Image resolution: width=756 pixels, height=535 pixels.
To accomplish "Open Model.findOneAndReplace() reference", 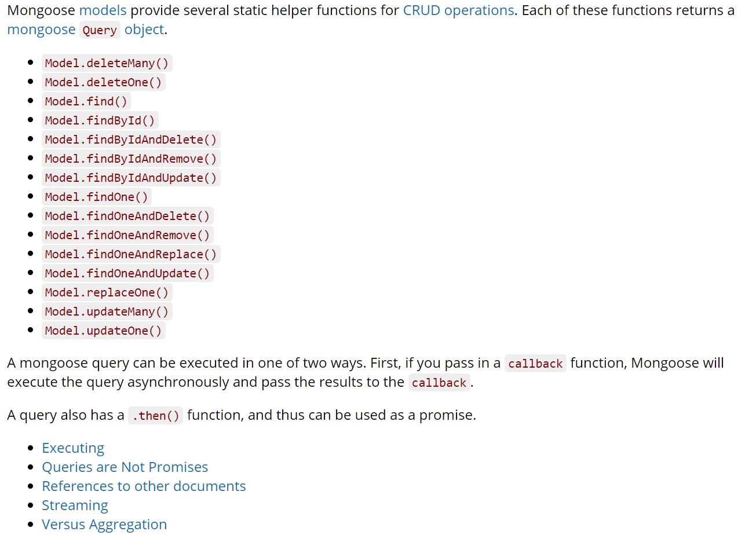I will [131, 254].
